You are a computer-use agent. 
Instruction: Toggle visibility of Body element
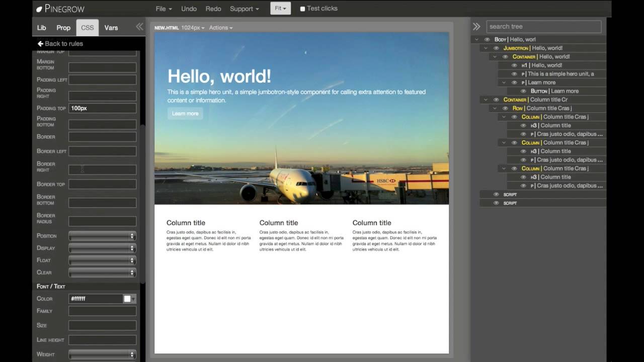click(487, 39)
